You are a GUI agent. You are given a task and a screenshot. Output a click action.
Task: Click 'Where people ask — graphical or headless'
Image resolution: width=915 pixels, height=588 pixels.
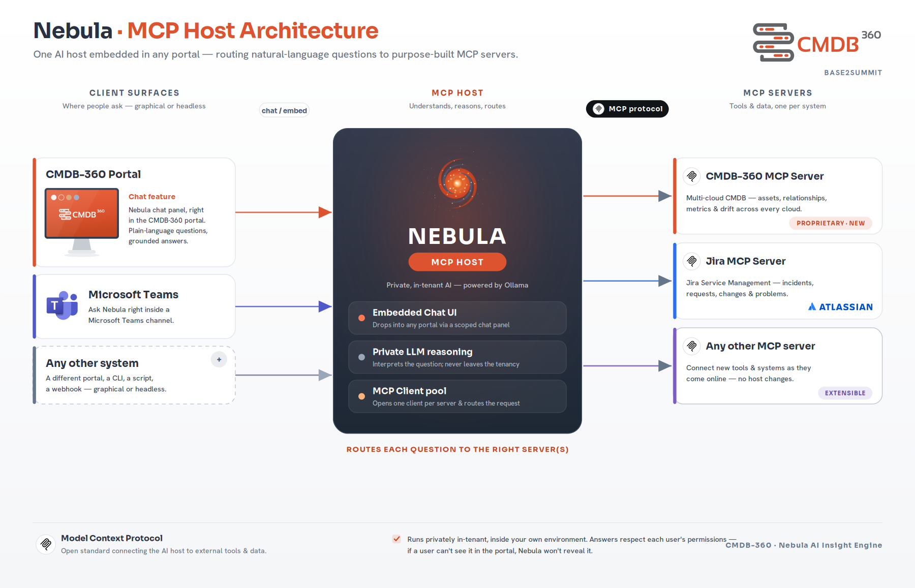click(134, 106)
